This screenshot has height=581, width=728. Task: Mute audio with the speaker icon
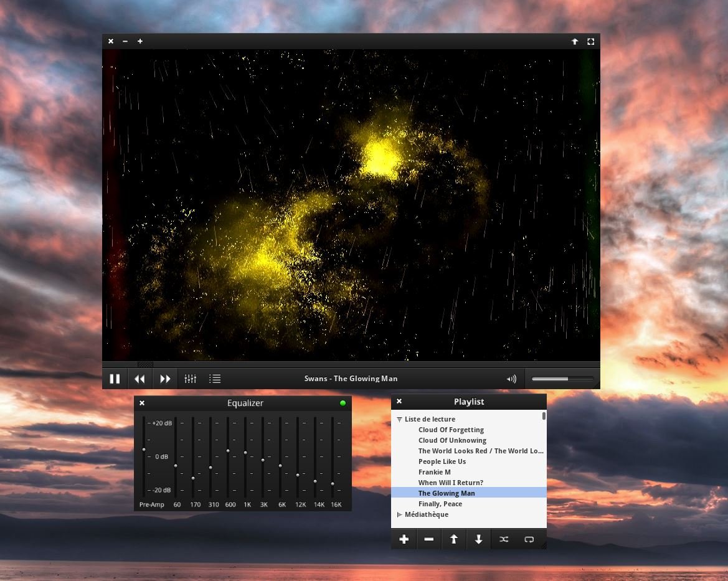pos(511,379)
